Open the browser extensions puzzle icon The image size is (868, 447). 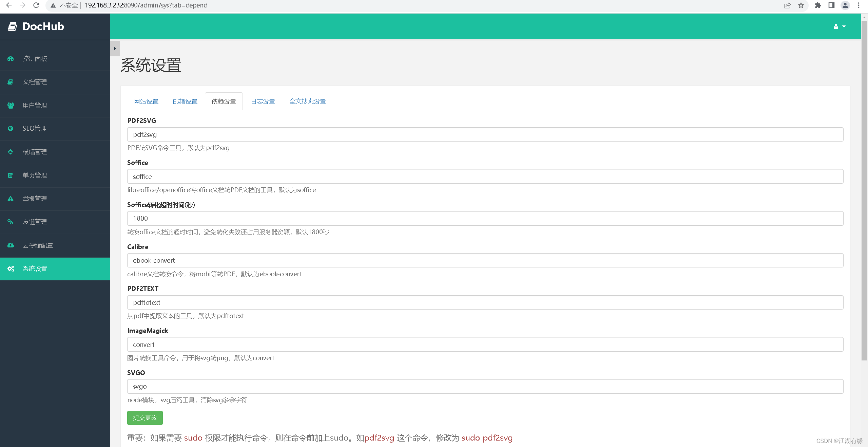pyautogui.click(x=818, y=5)
